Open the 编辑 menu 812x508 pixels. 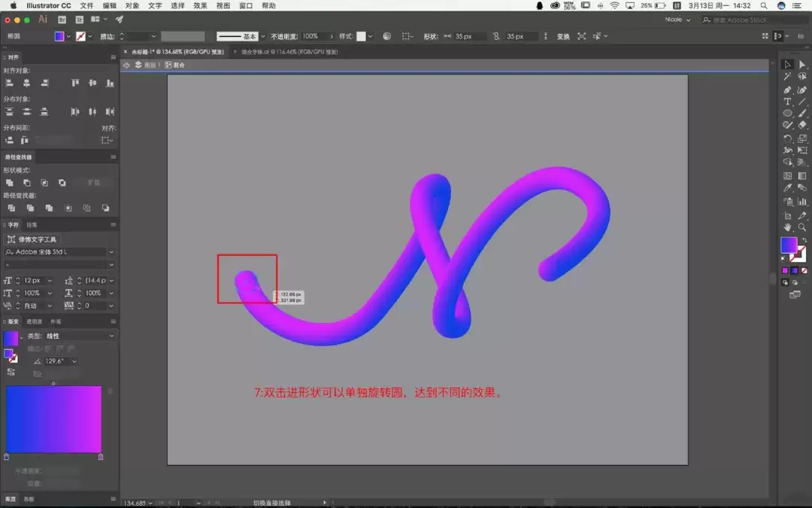pyautogui.click(x=109, y=6)
